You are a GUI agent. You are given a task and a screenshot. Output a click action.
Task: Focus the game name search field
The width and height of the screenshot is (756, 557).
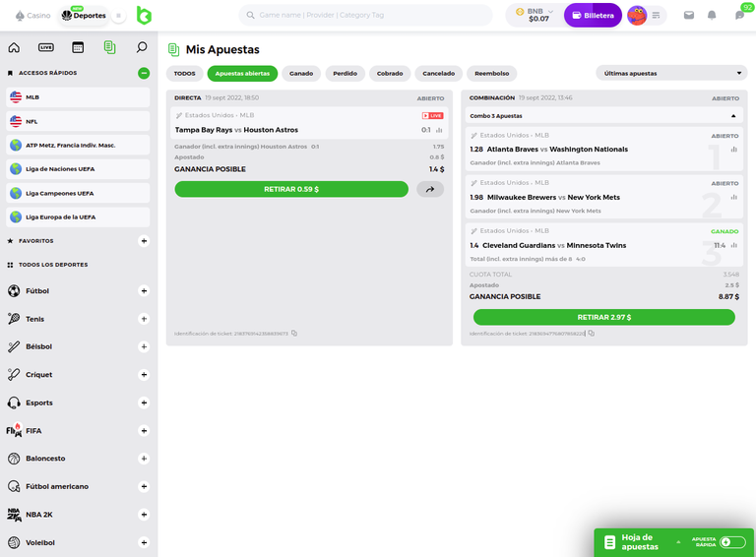(365, 15)
